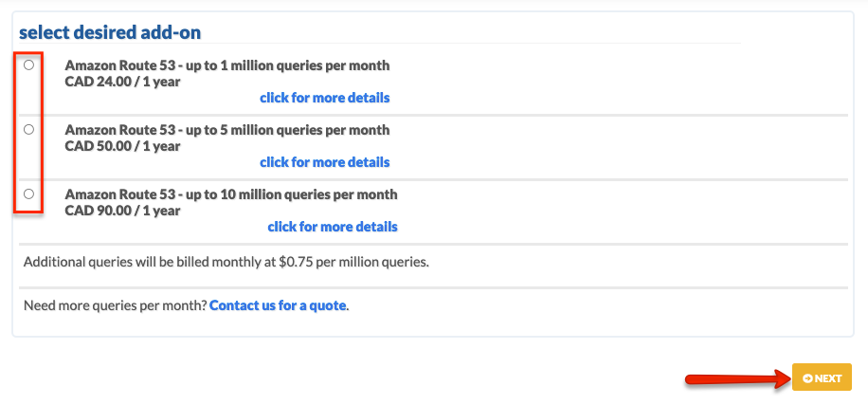The image size is (868, 405).
Task: Click the 'up to 1 million queries' label
Action: click(x=227, y=65)
